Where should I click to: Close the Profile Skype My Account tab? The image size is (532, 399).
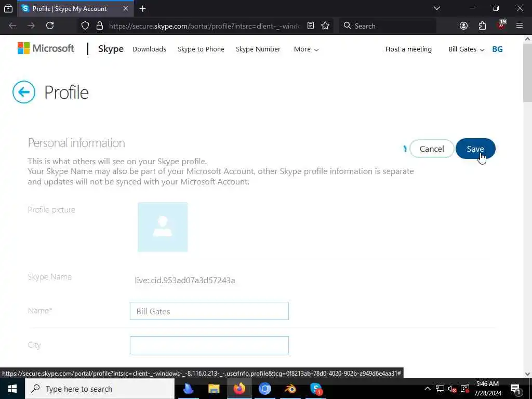[x=126, y=9]
